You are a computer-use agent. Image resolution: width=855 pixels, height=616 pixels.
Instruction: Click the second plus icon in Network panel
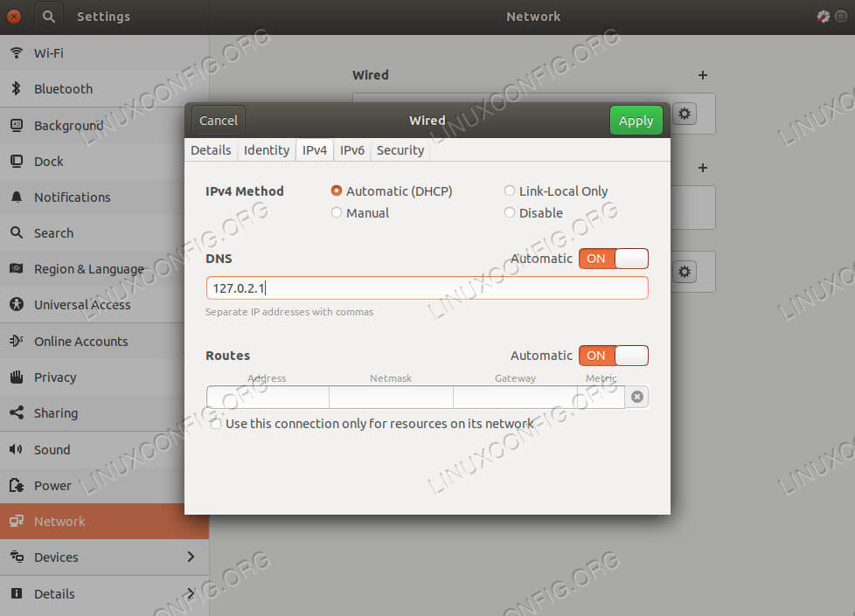[703, 168]
